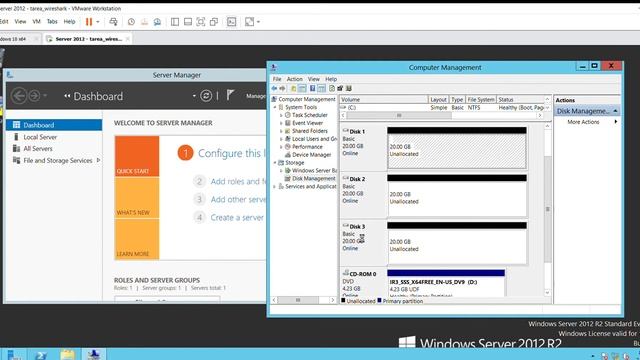Expand the Performance tree node
The image size is (640, 360).
pyautogui.click(x=281, y=147)
